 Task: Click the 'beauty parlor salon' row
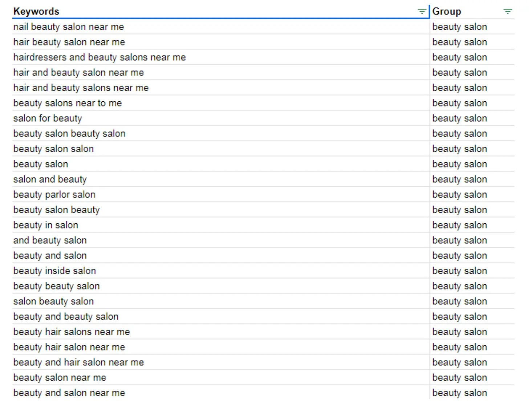tap(54, 194)
